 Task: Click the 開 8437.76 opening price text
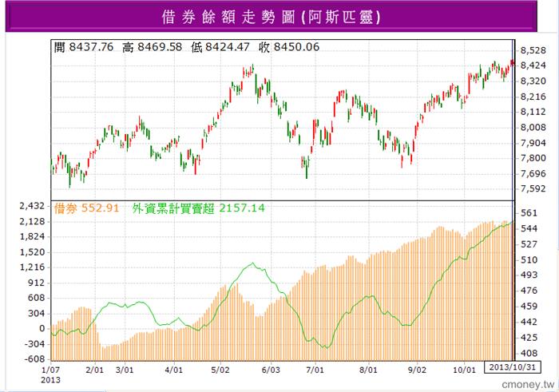[84, 47]
